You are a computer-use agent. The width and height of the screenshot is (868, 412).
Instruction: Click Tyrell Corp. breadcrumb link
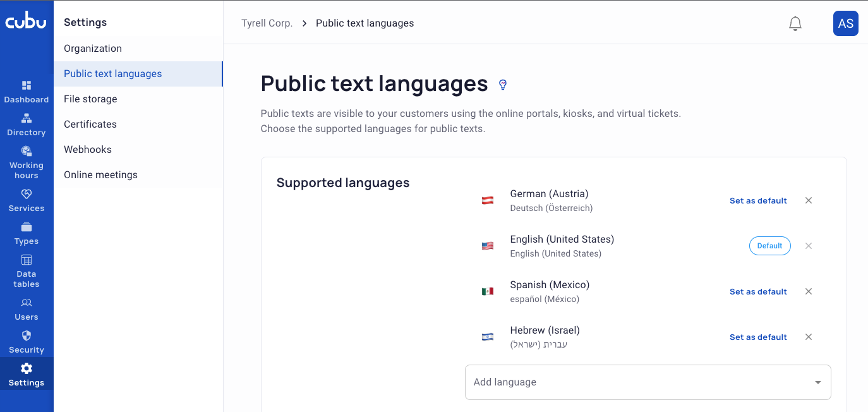[267, 23]
